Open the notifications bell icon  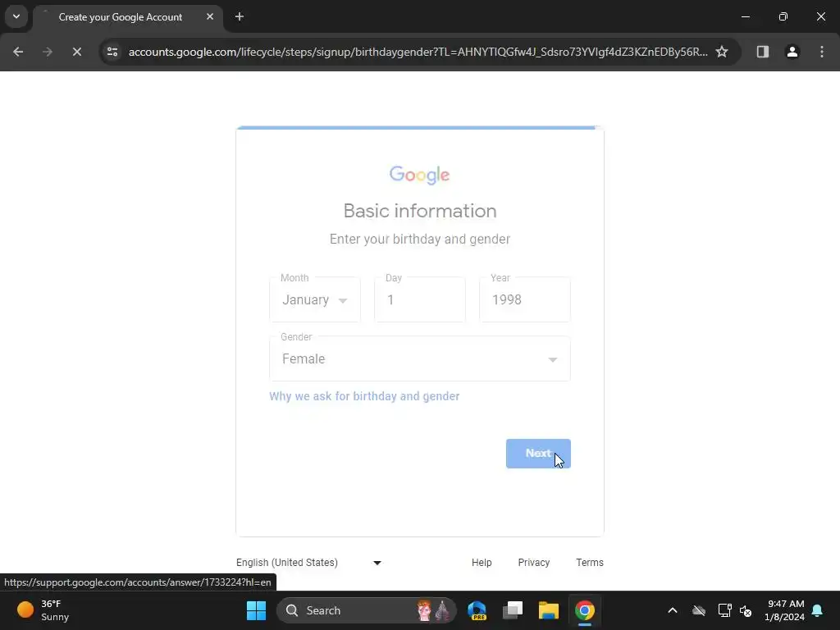(818, 610)
